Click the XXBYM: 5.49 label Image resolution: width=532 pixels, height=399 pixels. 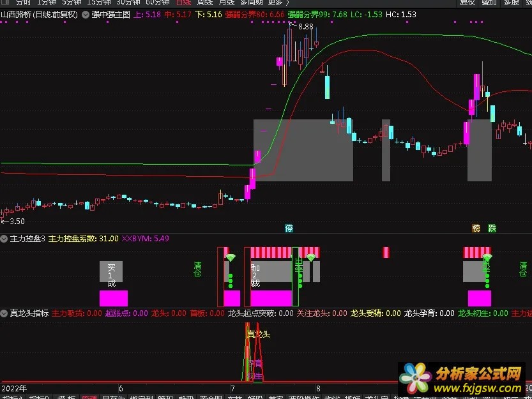(x=145, y=239)
